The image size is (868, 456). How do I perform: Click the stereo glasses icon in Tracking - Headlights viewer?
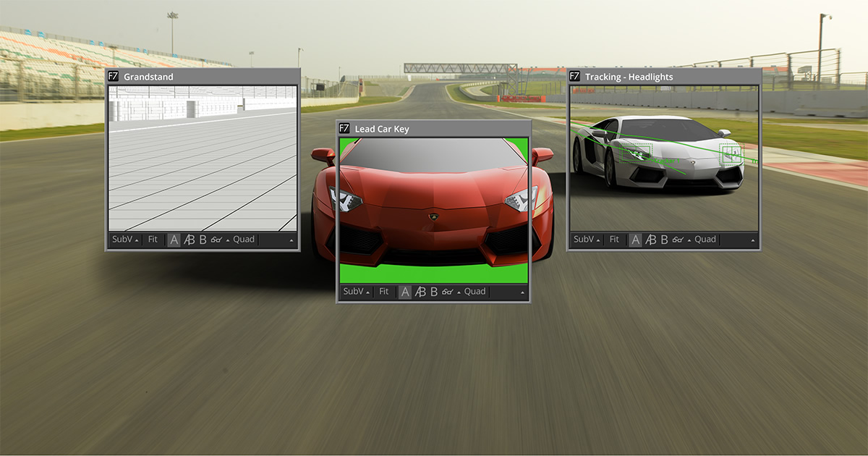point(678,240)
